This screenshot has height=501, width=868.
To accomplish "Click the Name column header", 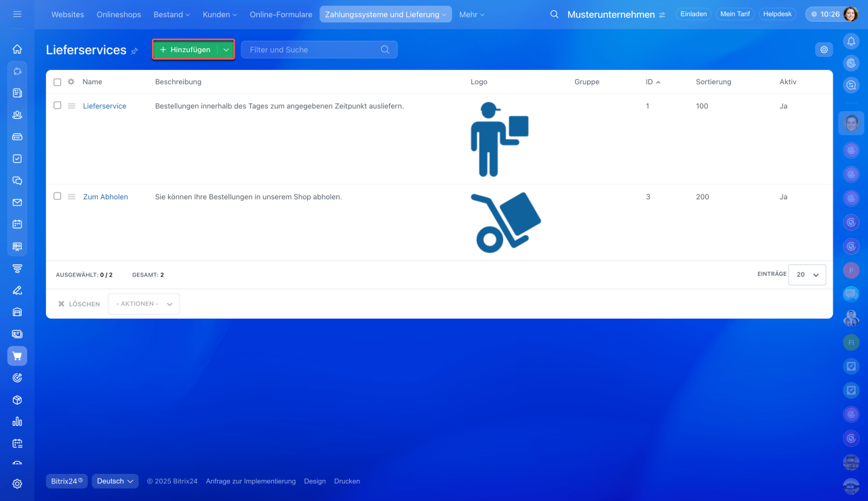I will (92, 82).
